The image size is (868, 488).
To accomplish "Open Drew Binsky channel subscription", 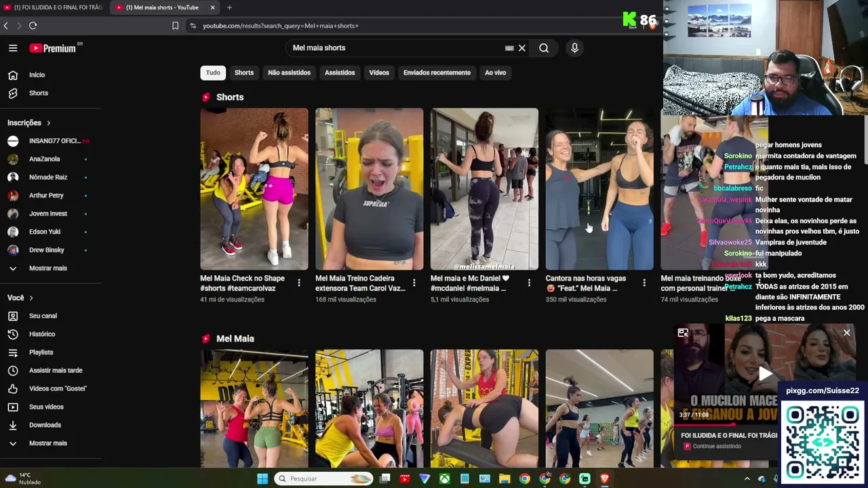I will click(x=47, y=250).
